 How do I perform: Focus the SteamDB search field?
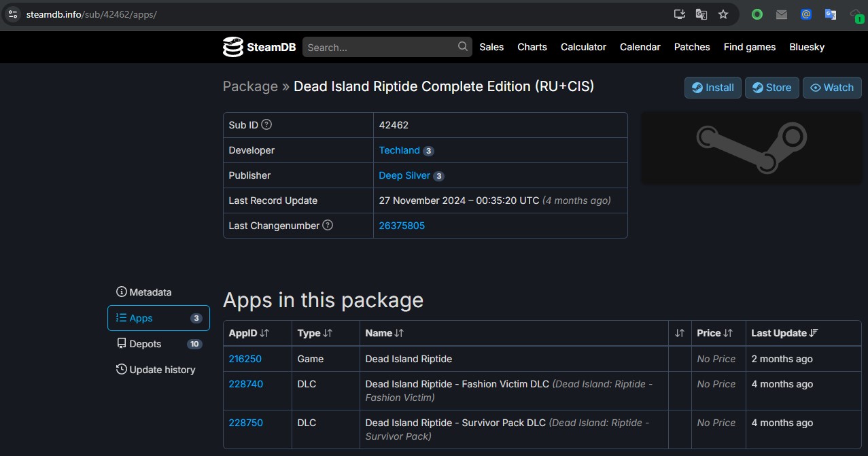click(x=381, y=47)
